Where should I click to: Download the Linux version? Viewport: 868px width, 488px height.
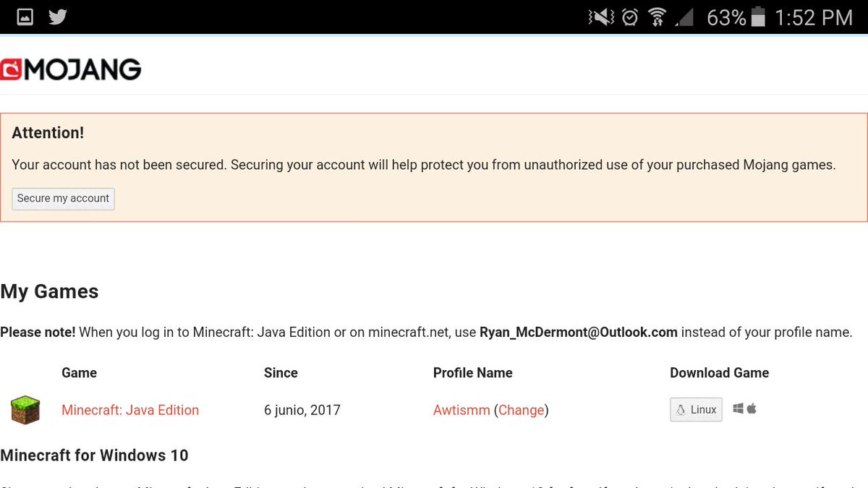click(x=696, y=409)
